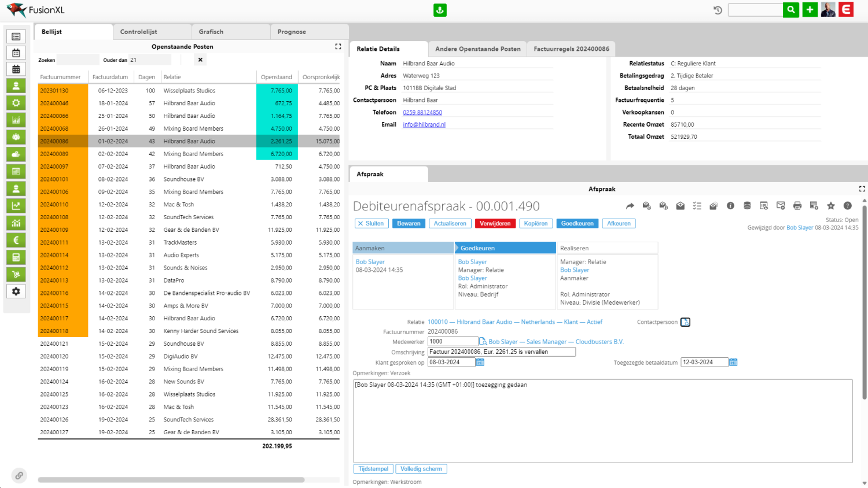Click the forward arrow share icon
Image resolution: width=868 pixels, height=488 pixels.
(x=630, y=206)
